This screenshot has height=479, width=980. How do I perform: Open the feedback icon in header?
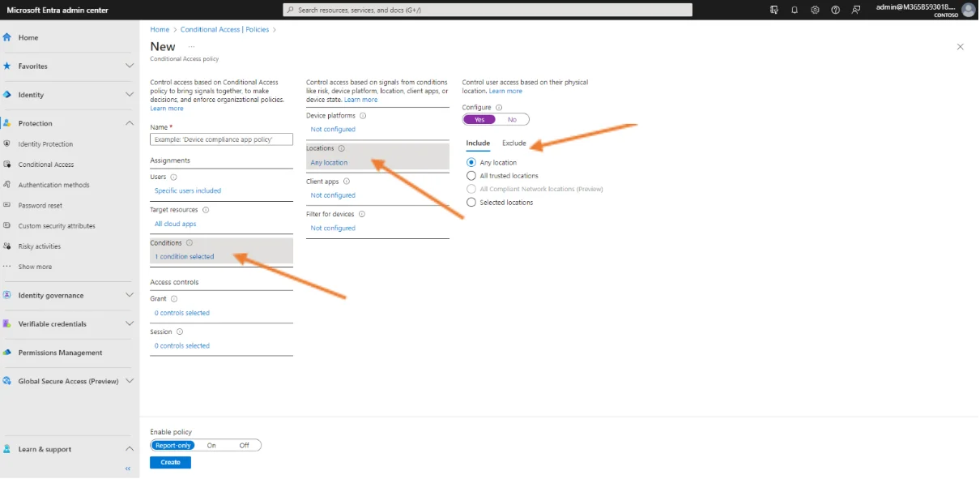tap(856, 10)
